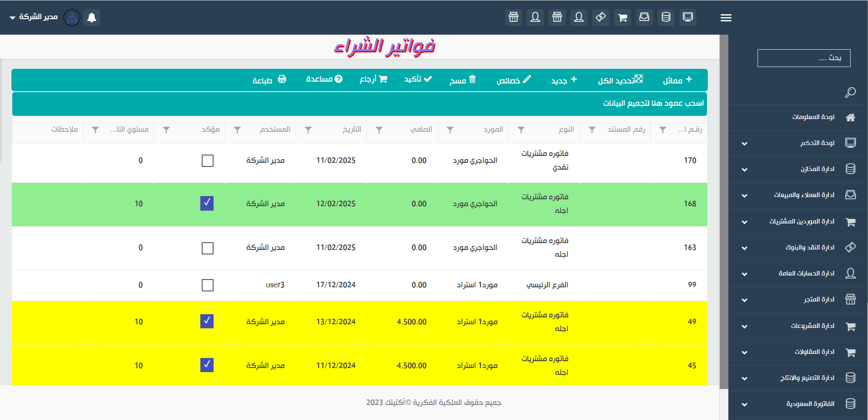Open the مدير الشركة user dropdown
Viewport: 868px width, 420px height.
[33, 17]
